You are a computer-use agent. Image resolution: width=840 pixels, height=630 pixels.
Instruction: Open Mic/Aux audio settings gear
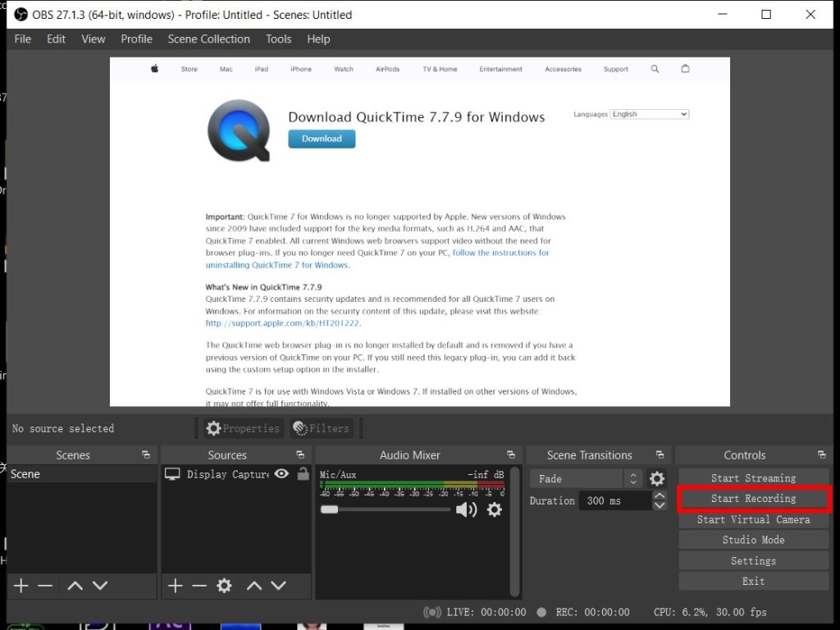[495, 509]
